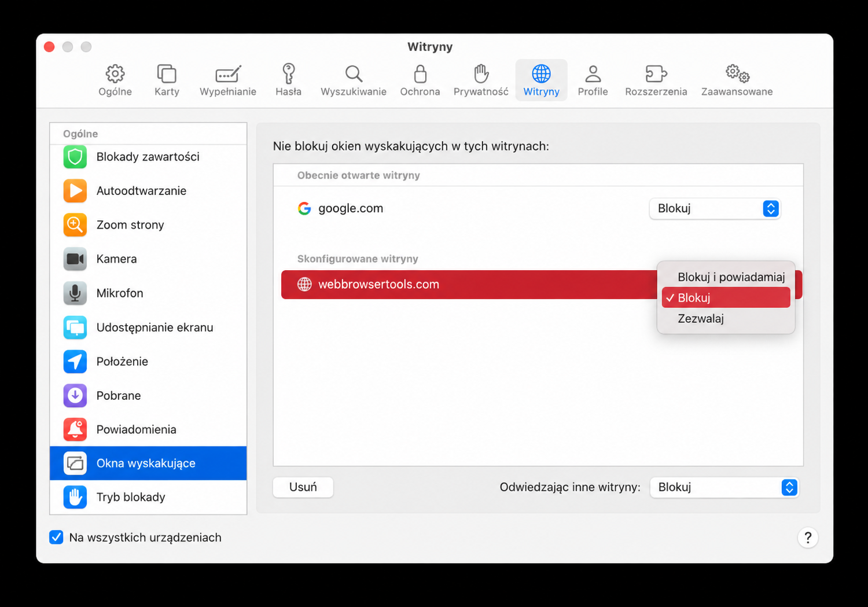The image size is (868, 607).
Task: Open the google.com popup setting dropdown
Action: [x=715, y=208]
